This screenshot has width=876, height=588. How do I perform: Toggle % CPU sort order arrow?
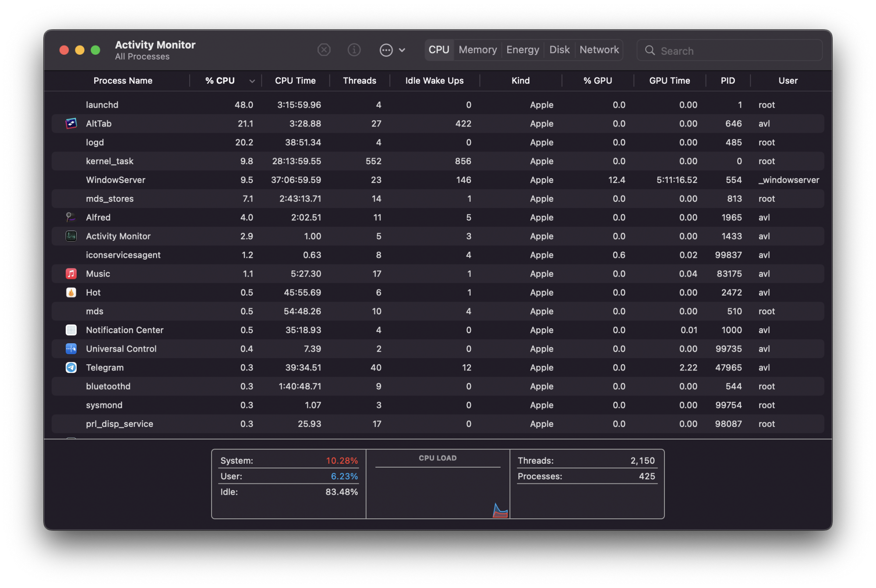[252, 81]
